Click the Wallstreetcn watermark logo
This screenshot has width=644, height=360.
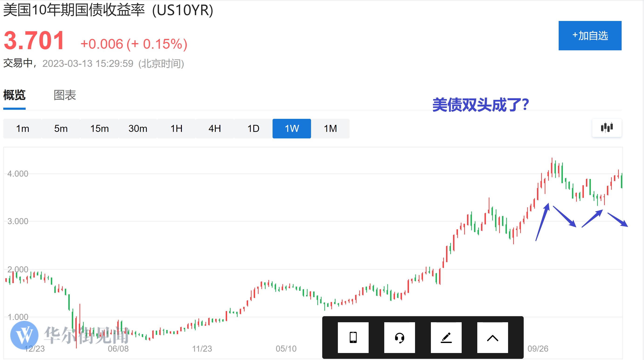tap(24, 335)
